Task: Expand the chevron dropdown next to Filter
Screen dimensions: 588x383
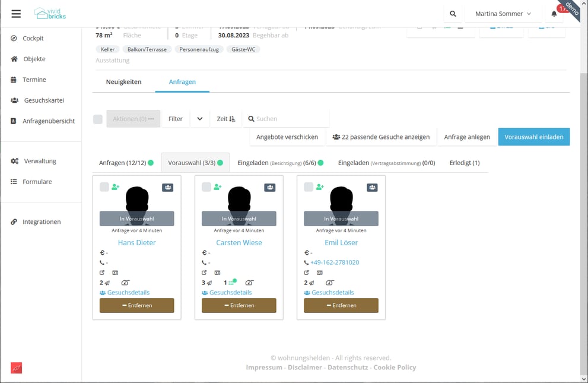Action: click(199, 119)
